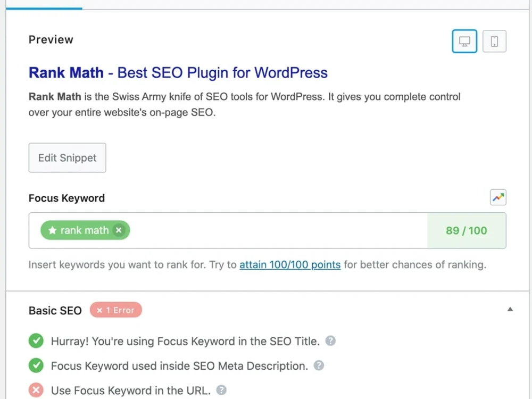The width and height of the screenshot is (532, 399).
Task: Open help icon for Meta Description check
Action: click(x=319, y=365)
